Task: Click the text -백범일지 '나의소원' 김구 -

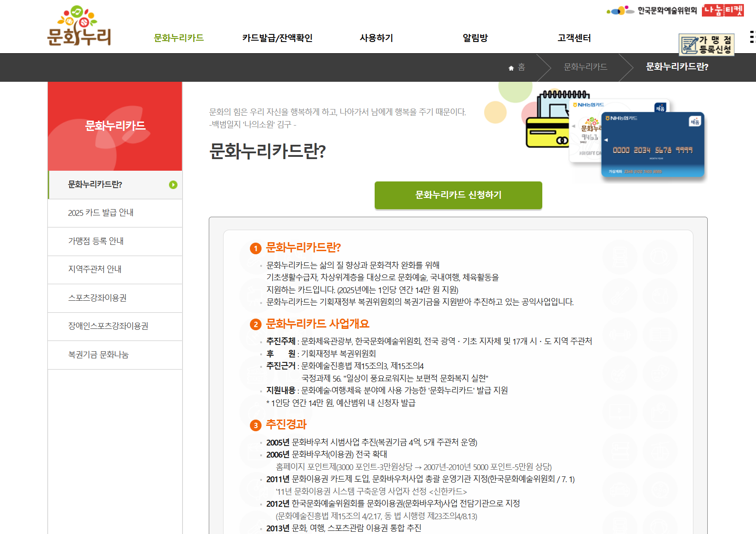Action: click(253, 125)
